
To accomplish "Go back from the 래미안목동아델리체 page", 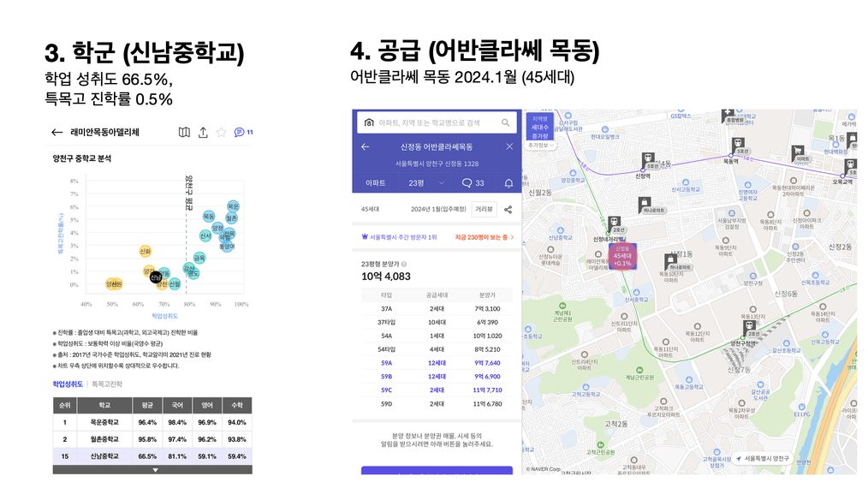I will tap(56, 133).
